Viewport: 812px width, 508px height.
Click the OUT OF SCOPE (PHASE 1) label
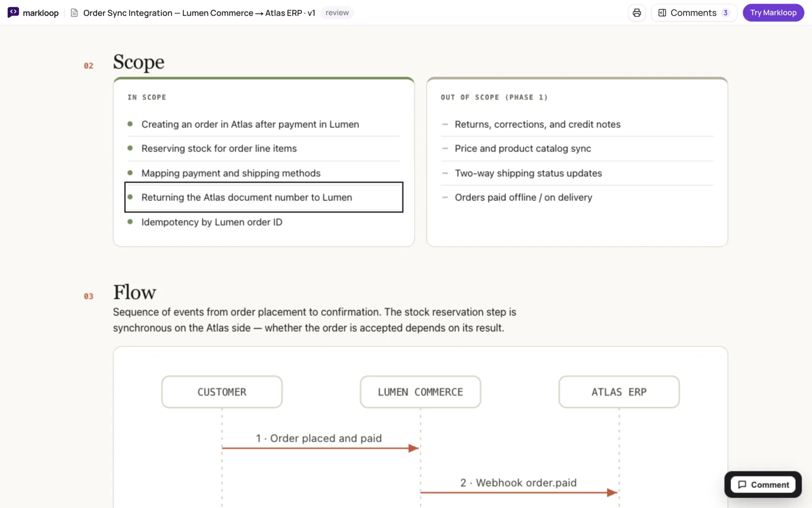(494, 97)
